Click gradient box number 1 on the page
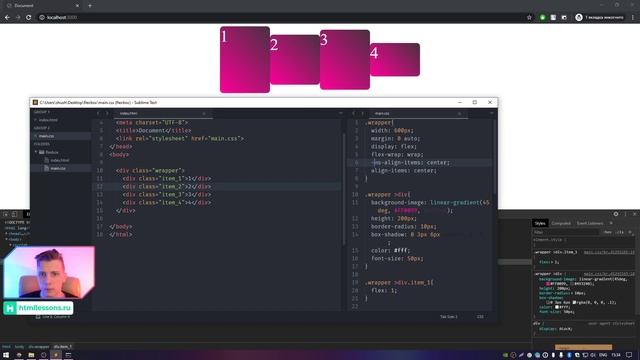 click(245, 60)
